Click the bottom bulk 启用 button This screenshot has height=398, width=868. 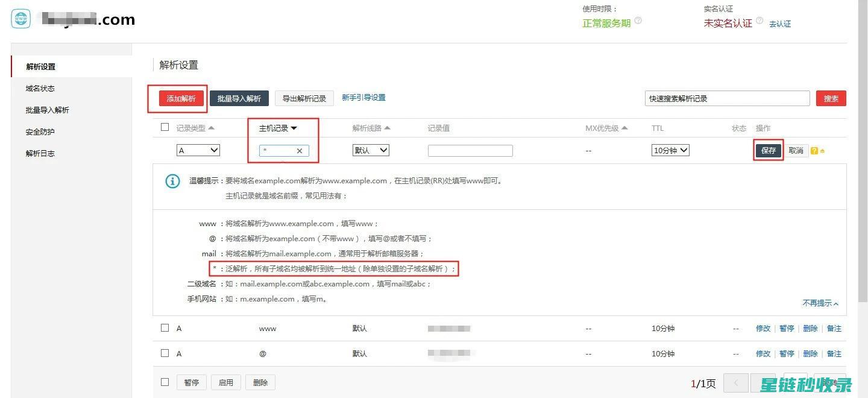(x=226, y=382)
